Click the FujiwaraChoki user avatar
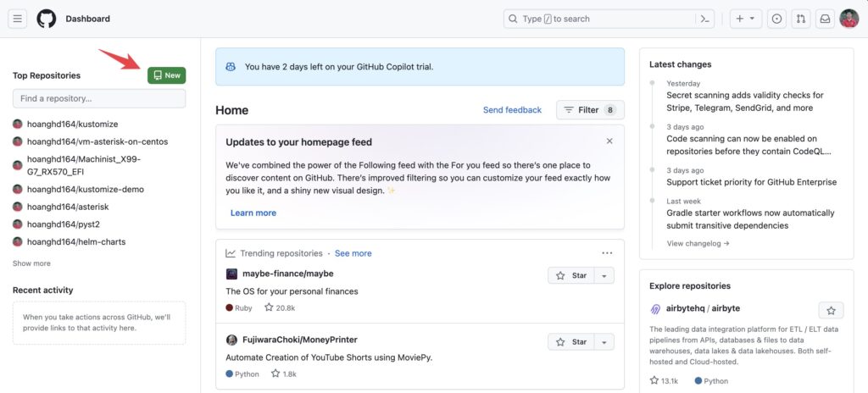868x393 pixels. (231, 340)
